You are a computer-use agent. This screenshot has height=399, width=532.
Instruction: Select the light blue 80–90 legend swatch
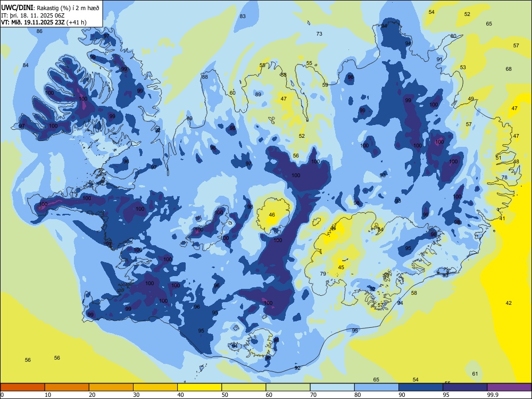coord(377,387)
